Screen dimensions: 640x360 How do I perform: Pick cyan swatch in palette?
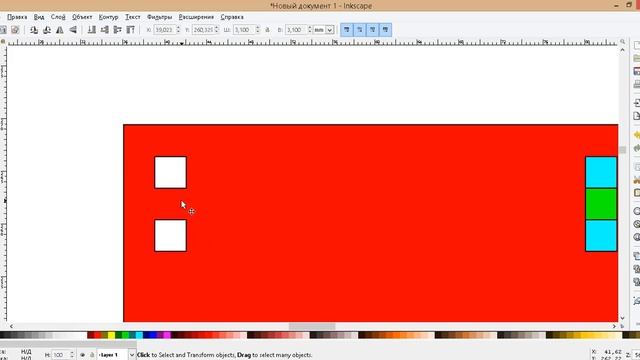(x=139, y=335)
